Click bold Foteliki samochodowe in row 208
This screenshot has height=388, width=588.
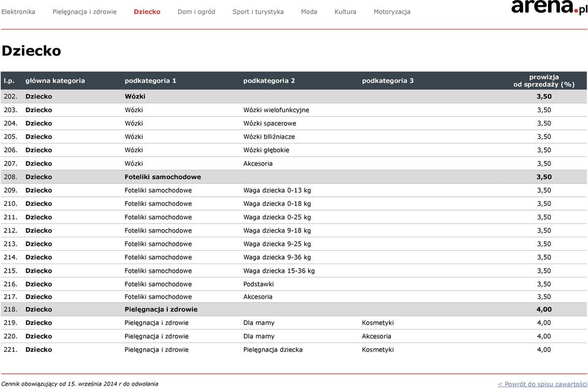[163, 177]
